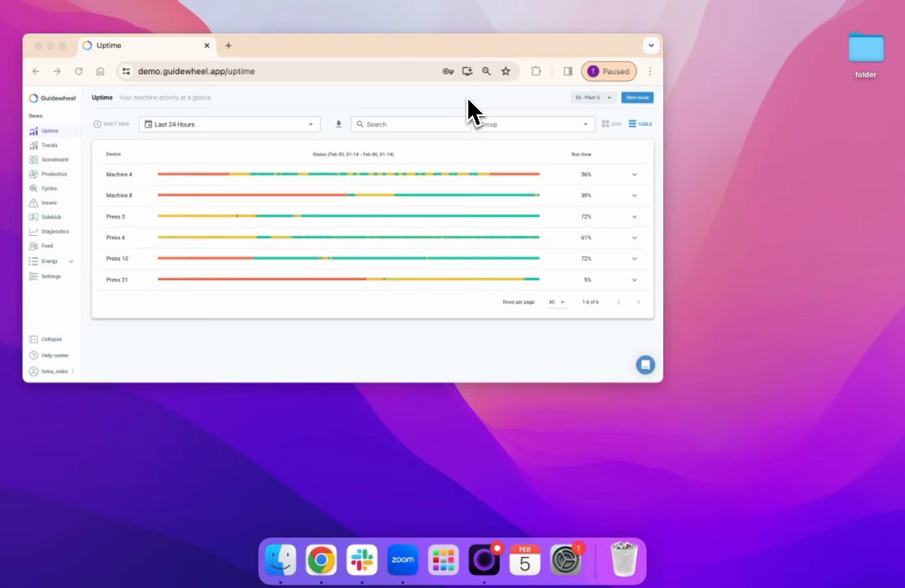Open the chat support bubble
905x588 pixels.
coord(645,365)
